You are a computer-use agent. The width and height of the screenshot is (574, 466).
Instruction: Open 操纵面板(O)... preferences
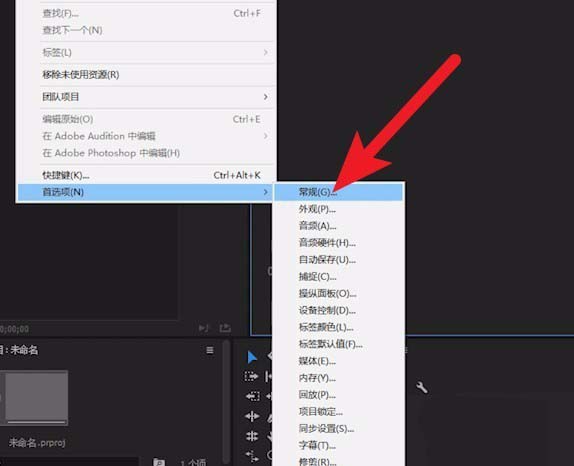(x=339, y=293)
